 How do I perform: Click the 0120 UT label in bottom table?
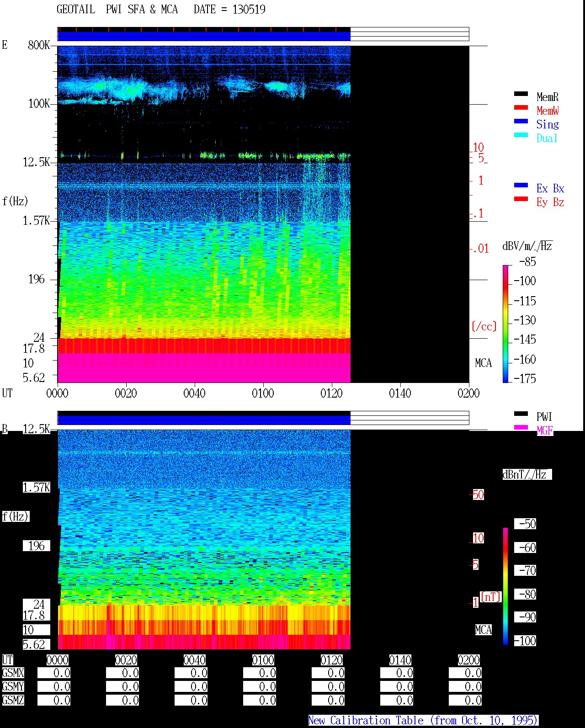coord(332,660)
